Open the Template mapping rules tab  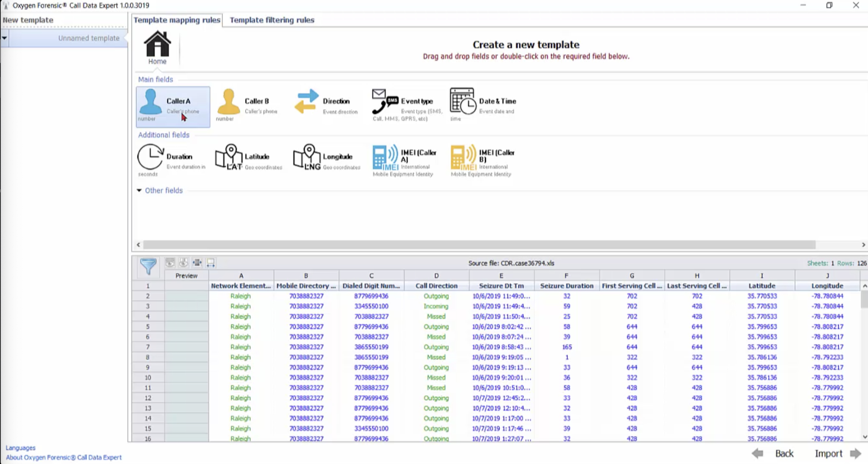177,20
